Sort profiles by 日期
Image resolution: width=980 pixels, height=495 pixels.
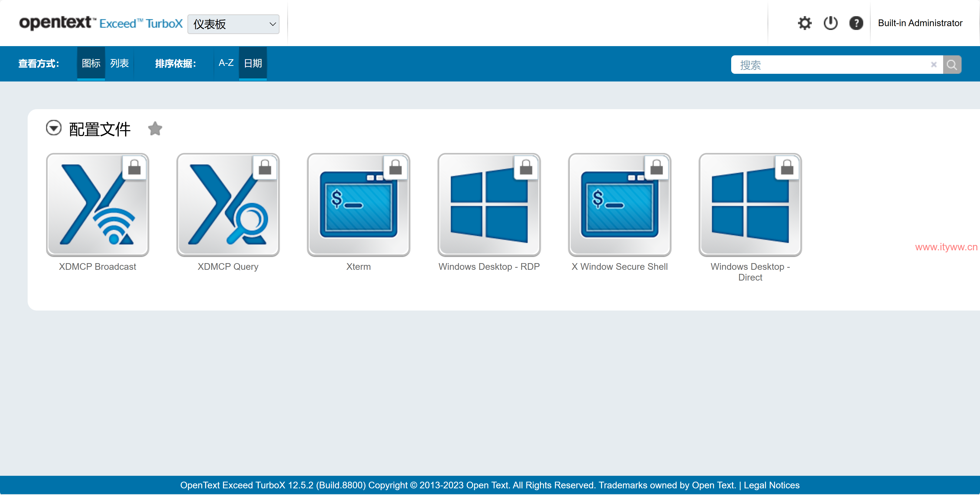(253, 63)
